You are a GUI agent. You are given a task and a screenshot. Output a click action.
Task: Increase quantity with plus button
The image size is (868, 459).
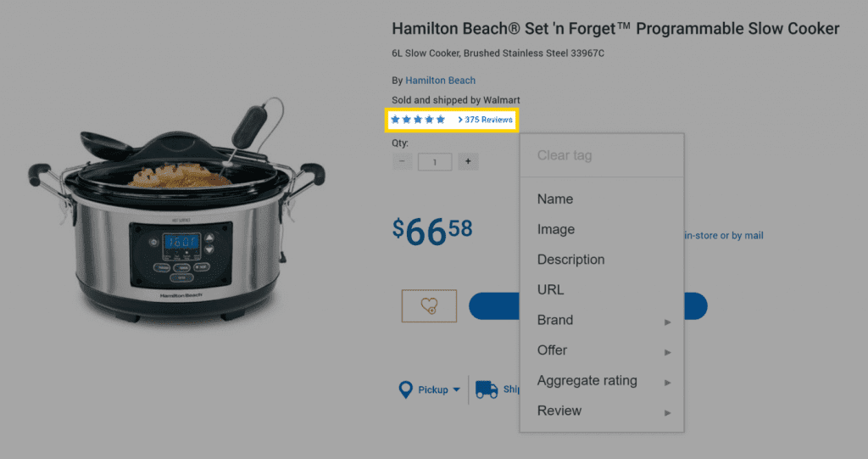(x=467, y=161)
